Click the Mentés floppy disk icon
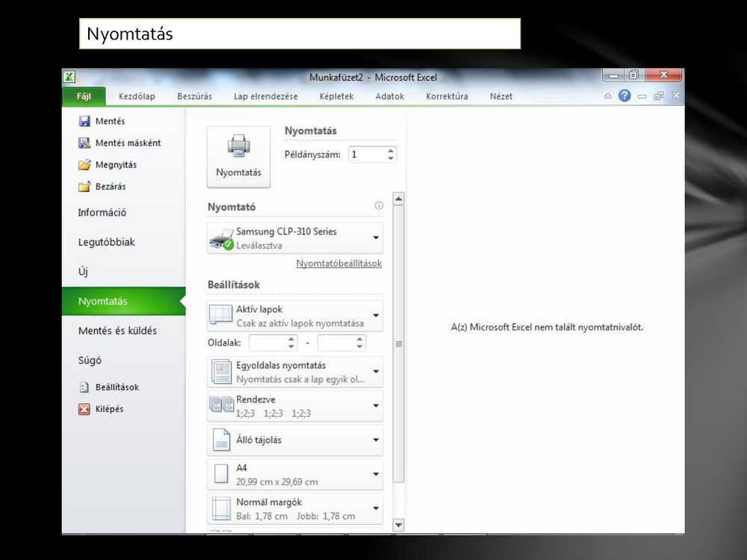This screenshot has width=747, height=560. (84, 122)
